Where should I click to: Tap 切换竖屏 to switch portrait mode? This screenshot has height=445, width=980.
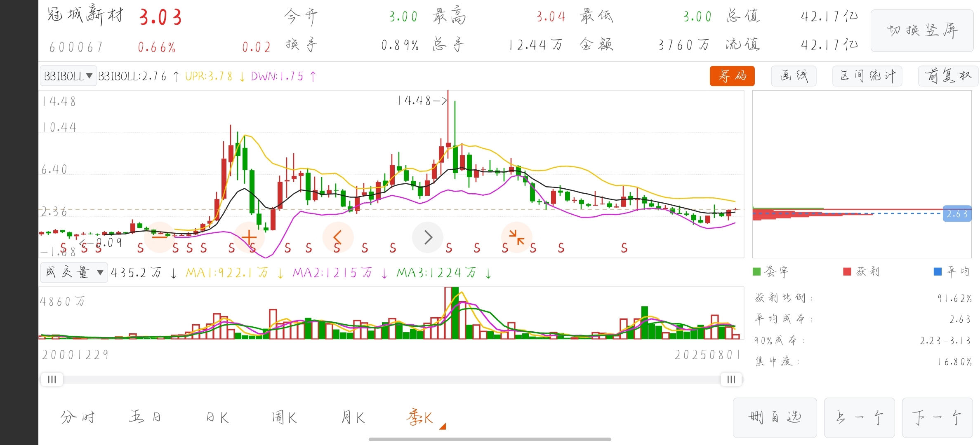(922, 30)
